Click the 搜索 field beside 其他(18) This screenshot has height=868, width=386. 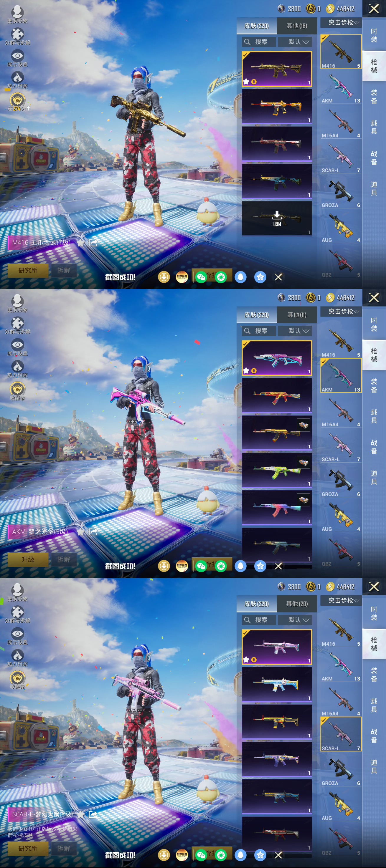[x=259, y=42]
